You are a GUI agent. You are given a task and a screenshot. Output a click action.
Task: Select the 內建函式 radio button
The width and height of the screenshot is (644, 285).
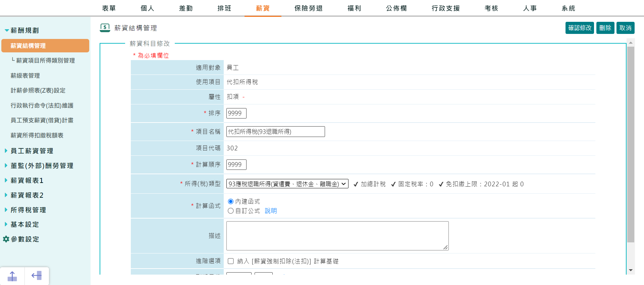click(x=230, y=201)
